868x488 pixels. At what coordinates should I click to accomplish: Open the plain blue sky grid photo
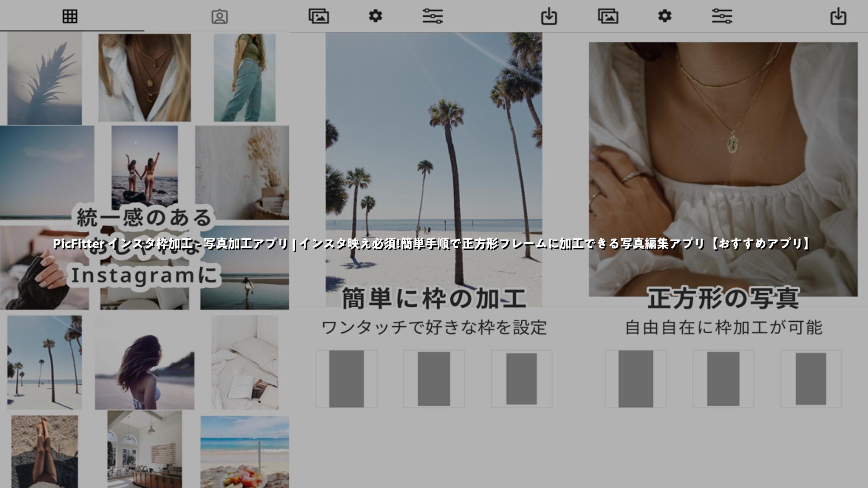point(47,172)
